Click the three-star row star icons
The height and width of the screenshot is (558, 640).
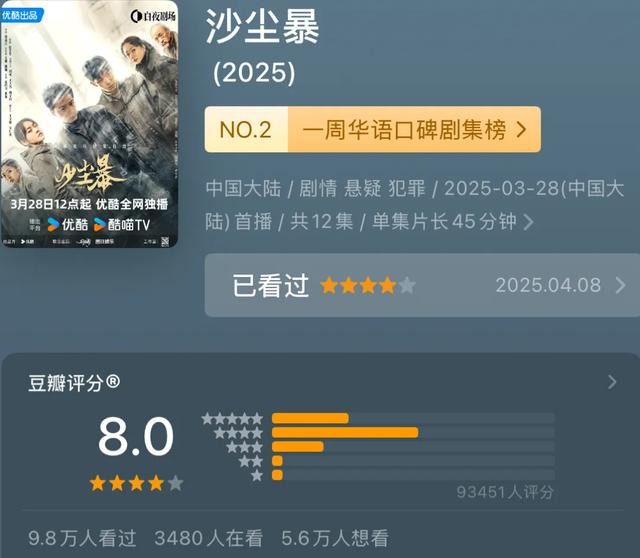(x=244, y=447)
